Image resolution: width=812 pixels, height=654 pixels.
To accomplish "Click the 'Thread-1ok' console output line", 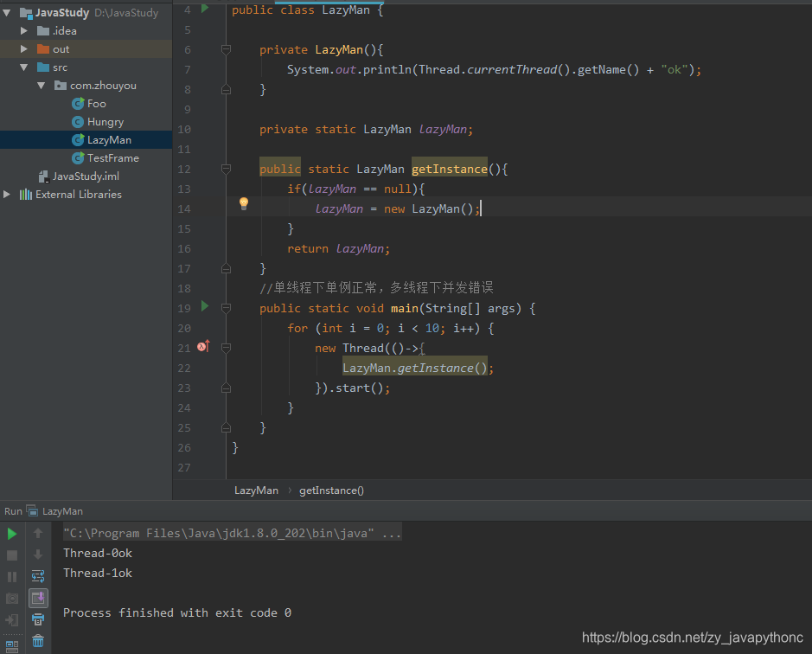I will click(98, 573).
